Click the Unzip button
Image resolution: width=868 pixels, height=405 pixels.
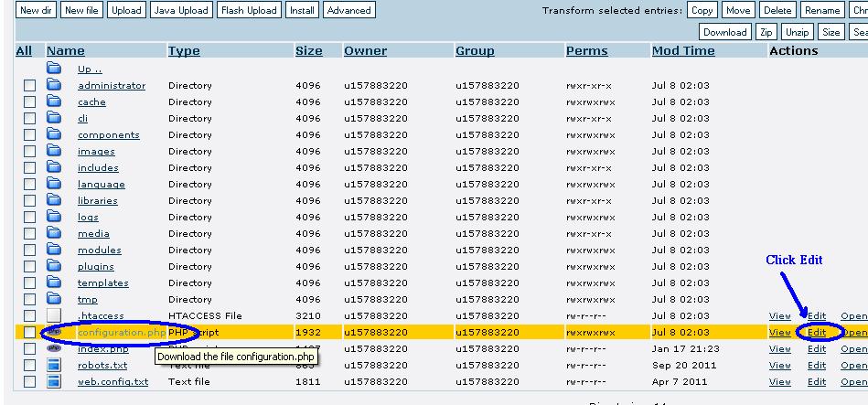(x=798, y=32)
